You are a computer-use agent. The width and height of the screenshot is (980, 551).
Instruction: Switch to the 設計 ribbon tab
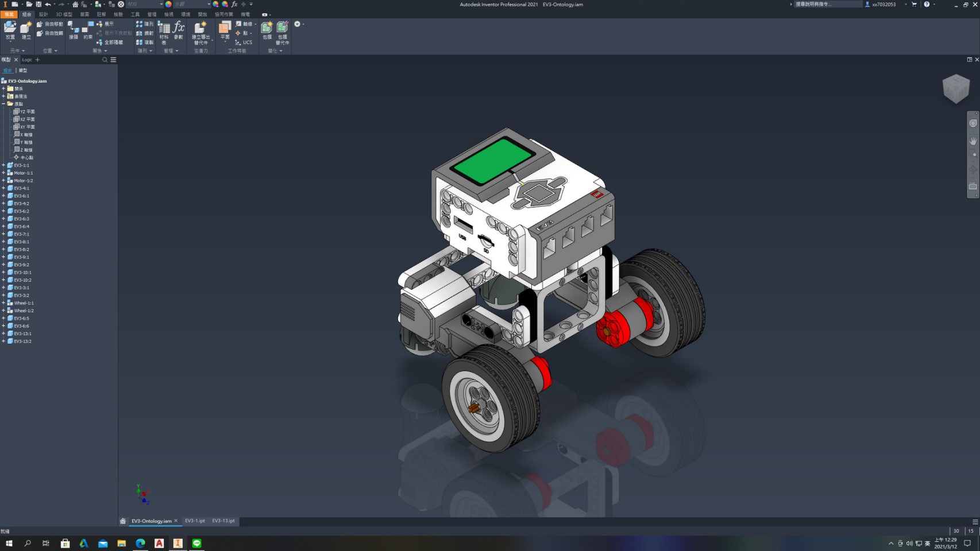pos(43,14)
